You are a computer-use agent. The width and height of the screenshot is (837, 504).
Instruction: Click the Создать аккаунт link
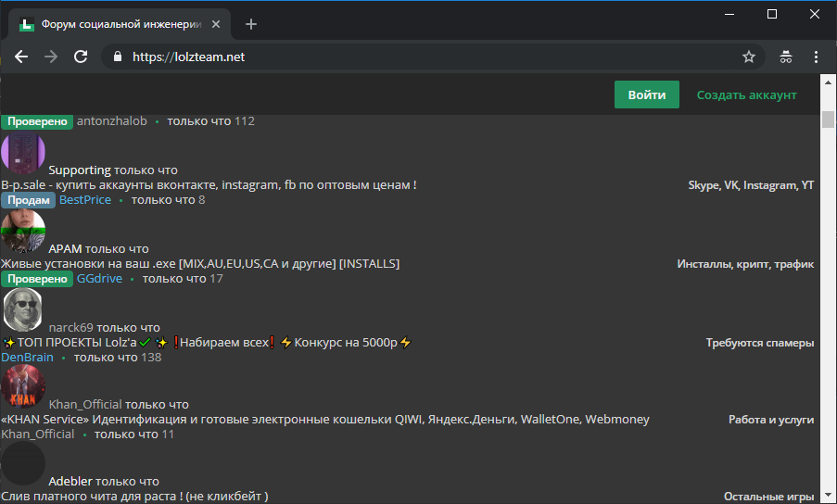click(x=746, y=94)
